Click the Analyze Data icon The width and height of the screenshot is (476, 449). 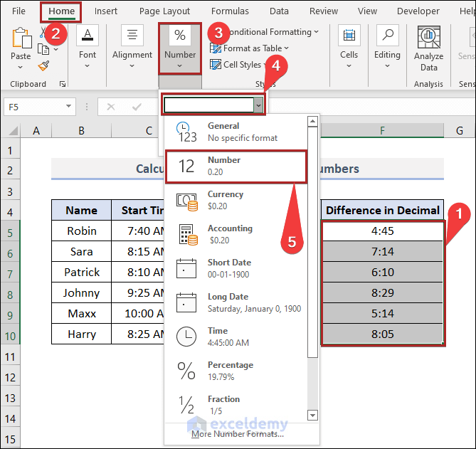pos(428,38)
